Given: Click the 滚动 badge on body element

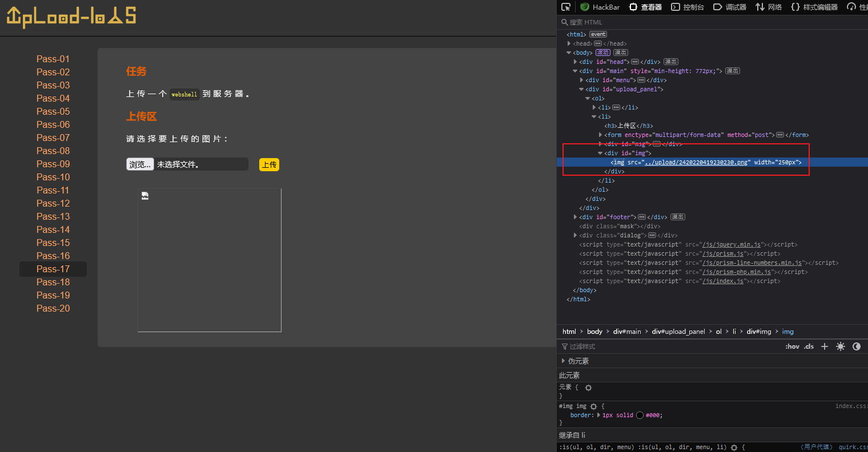Looking at the screenshot, I should point(603,53).
